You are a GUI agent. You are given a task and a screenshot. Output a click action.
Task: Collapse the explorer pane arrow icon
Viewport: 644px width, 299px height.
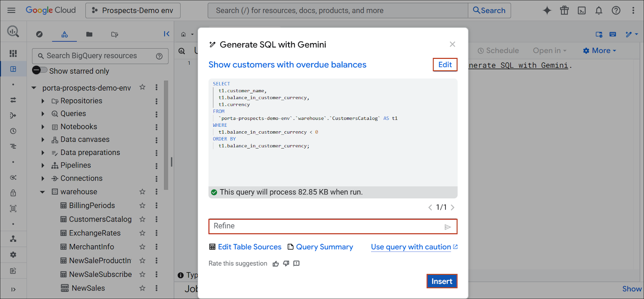point(167,34)
